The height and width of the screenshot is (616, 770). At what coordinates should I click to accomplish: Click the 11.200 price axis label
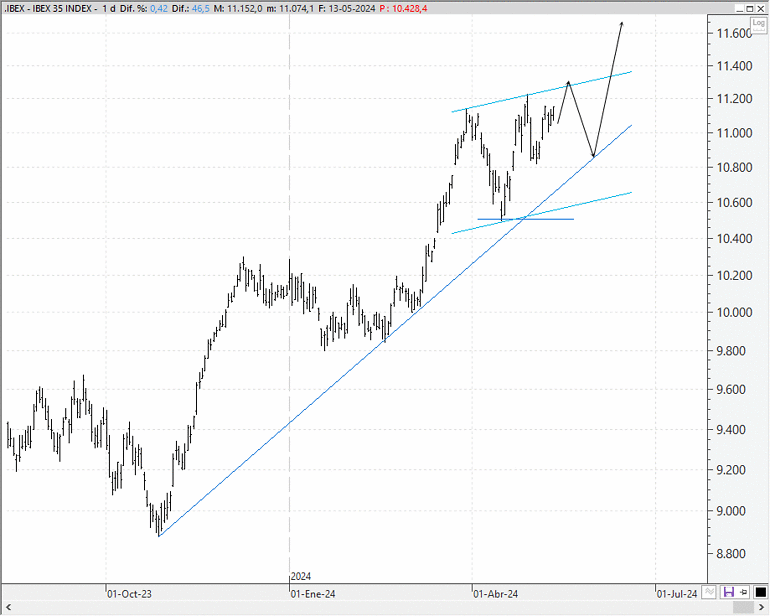pos(734,99)
